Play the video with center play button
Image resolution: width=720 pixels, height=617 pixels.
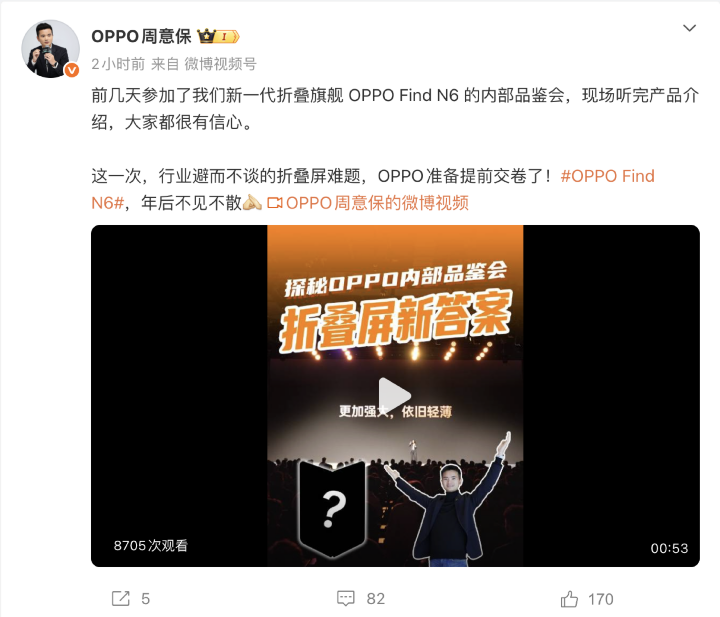(x=394, y=395)
